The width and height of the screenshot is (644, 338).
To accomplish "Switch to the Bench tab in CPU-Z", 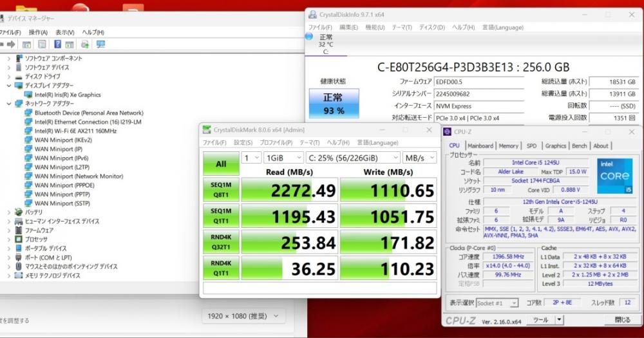I will click(x=579, y=146).
